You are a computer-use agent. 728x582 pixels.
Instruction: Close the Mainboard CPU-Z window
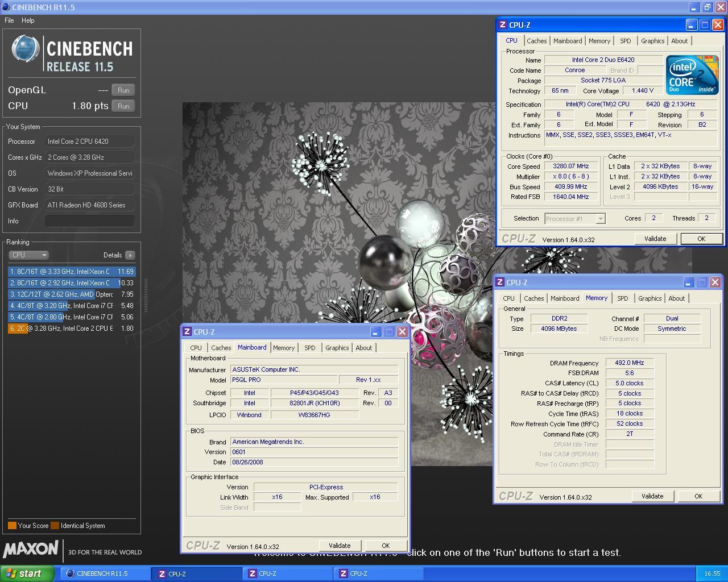pos(402,332)
